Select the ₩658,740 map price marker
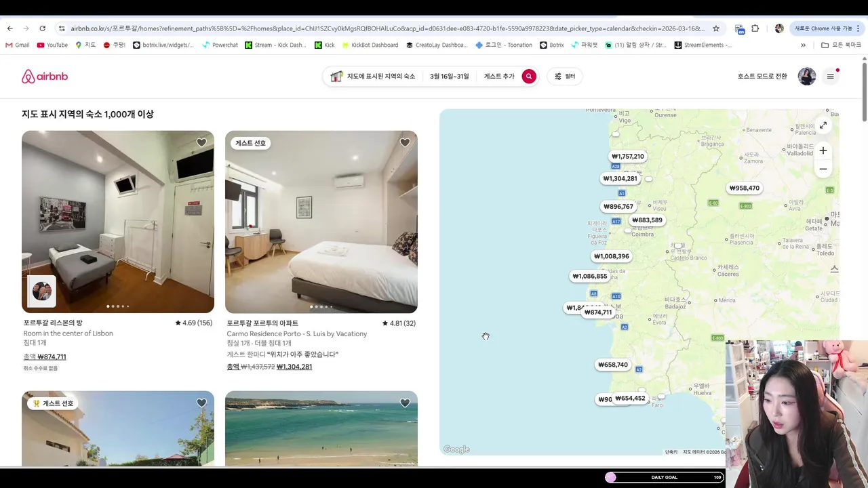 pos(612,365)
